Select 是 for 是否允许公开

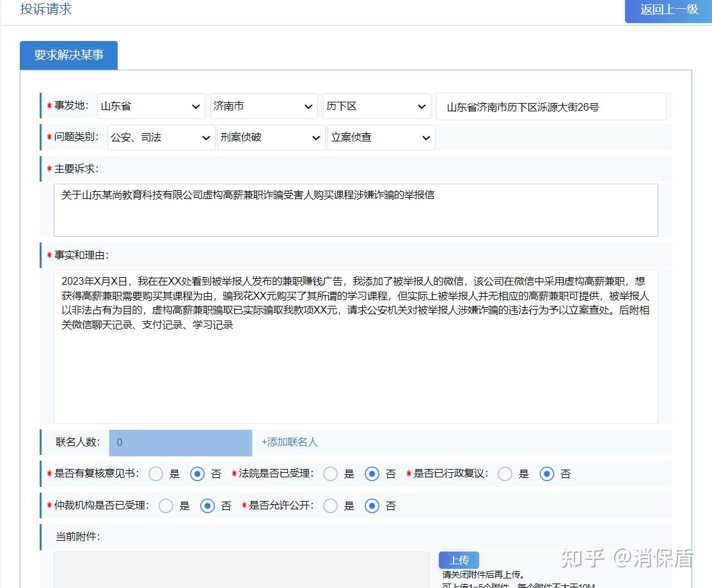tap(330, 506)
